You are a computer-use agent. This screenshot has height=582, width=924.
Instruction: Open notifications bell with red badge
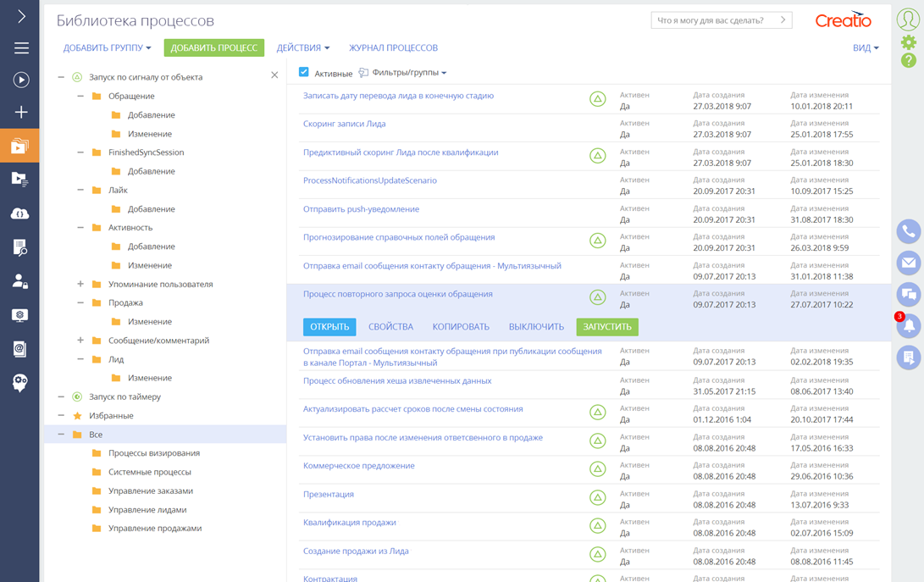pos(908,326)
